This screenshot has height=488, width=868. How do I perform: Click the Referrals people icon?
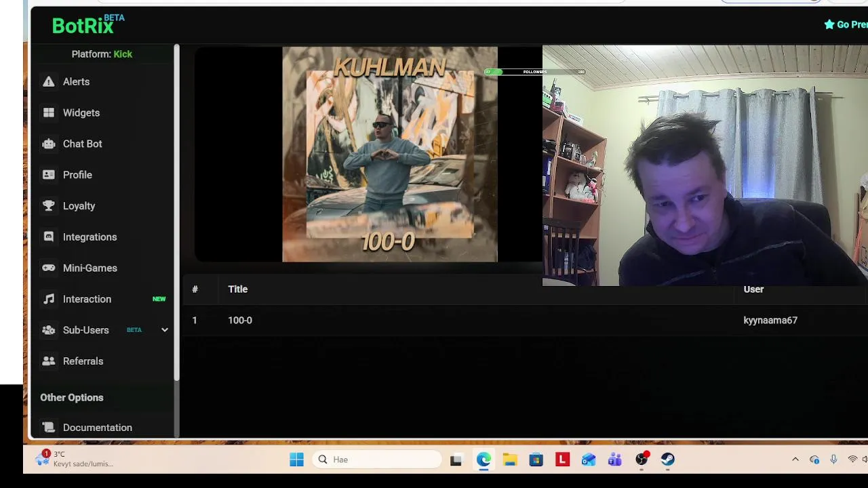pos(48,361)
